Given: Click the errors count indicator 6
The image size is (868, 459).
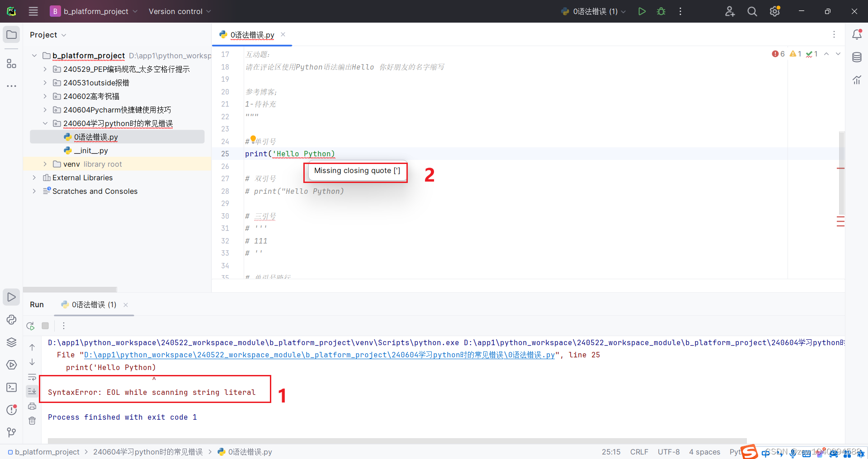Looking at the screenshot, I should tap(778, 54).
